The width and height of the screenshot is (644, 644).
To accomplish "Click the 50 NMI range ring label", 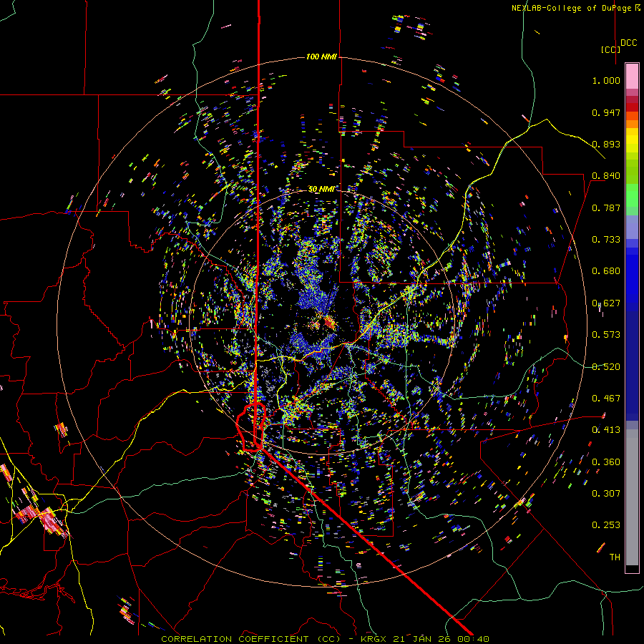I will [321, 189].
